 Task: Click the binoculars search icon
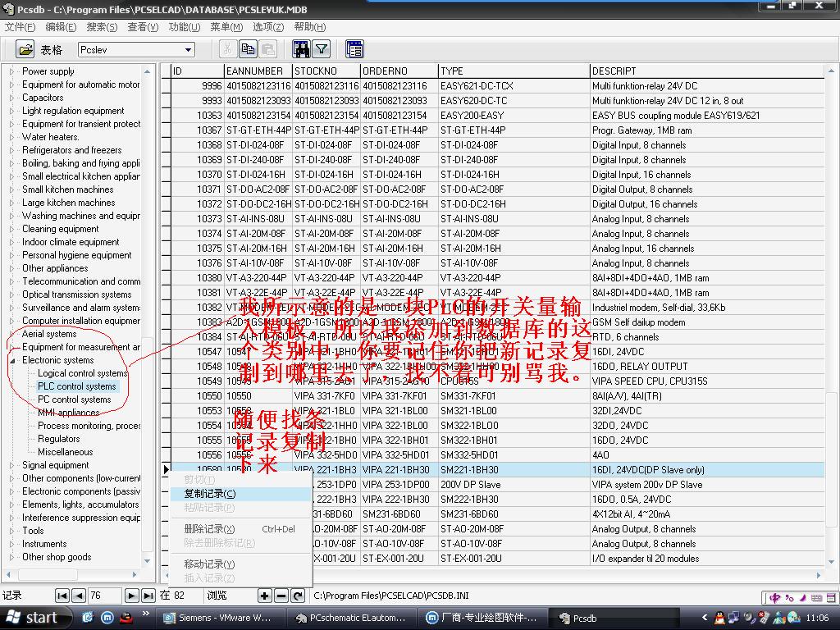pos(301,50)
